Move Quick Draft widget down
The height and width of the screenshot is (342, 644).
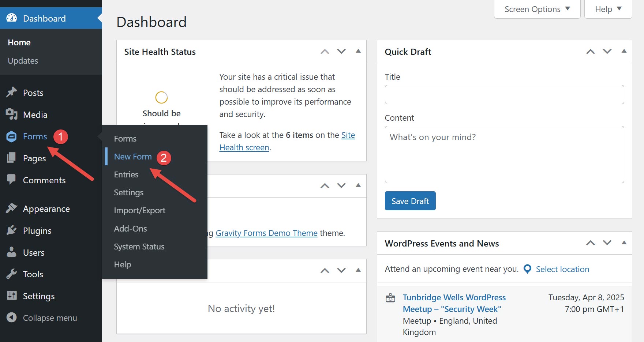[x=607, y=52]
